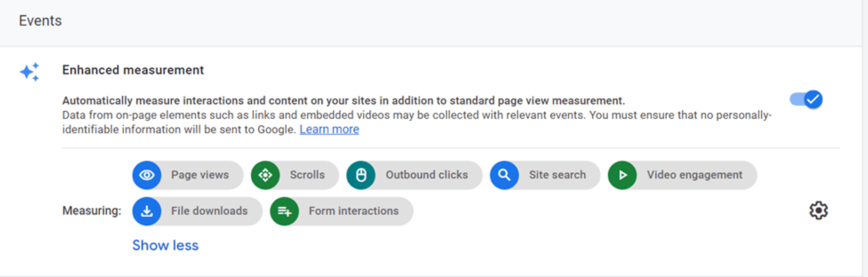Click the Video engagement play icon
Image resolution: width=868 pixels, height=277 pixels.
pos(622,175)
